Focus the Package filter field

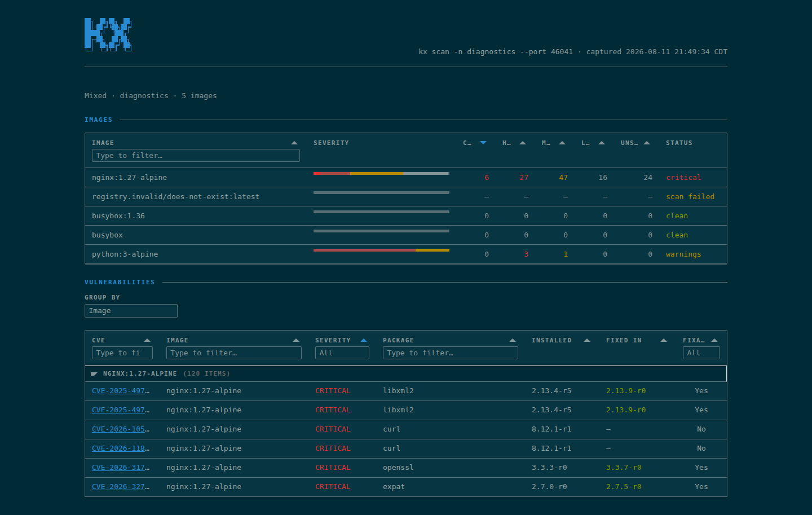[x=451, y=353]
